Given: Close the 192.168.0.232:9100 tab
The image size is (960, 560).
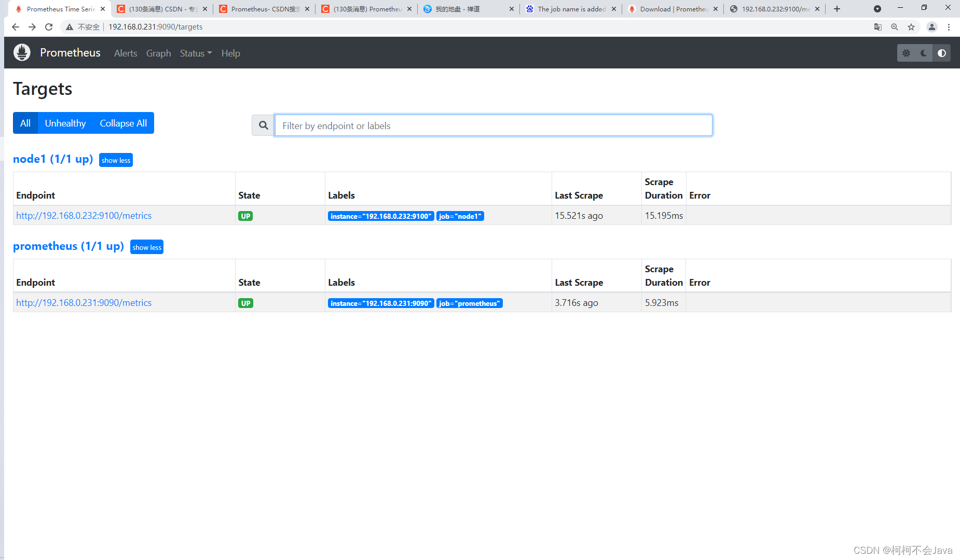Looking at the screenshot, I should [x=817, y=9].
